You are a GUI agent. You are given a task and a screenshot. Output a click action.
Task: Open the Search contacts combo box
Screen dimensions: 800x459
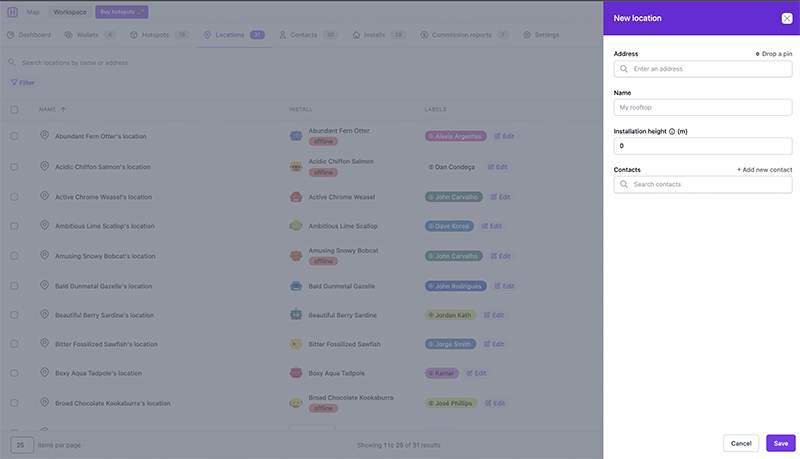tap(702, 185)
